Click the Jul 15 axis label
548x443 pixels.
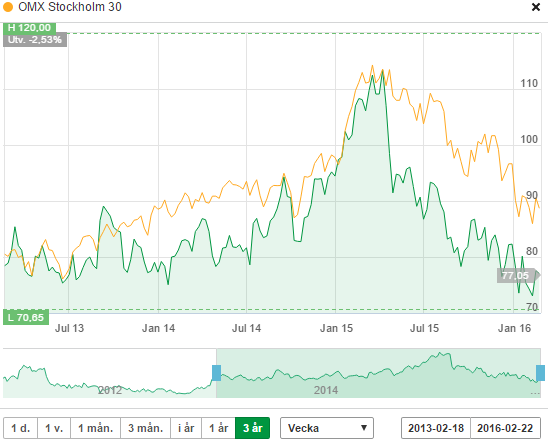[x=424, y=328]
